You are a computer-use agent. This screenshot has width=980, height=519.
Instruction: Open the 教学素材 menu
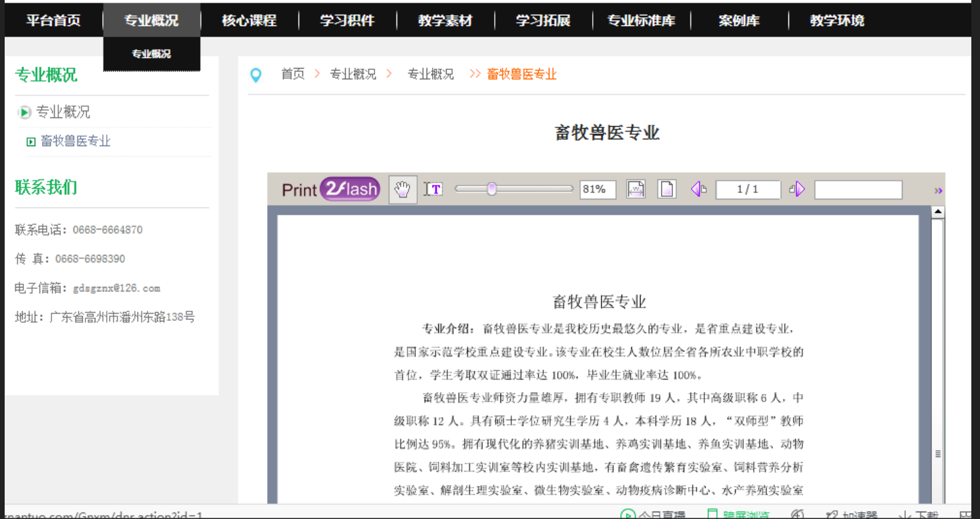(x=445, y=21)
